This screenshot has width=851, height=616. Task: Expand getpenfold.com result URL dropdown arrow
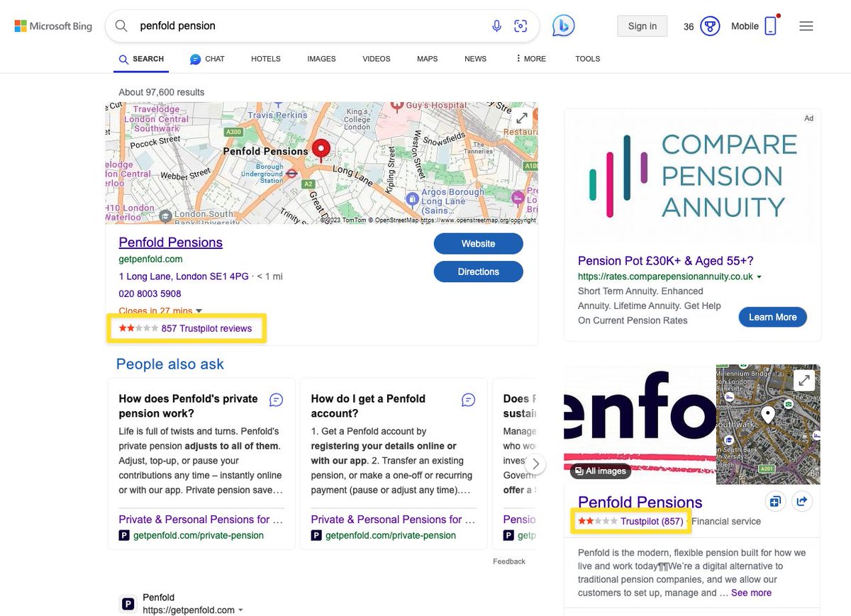click(x=241, y=610)
